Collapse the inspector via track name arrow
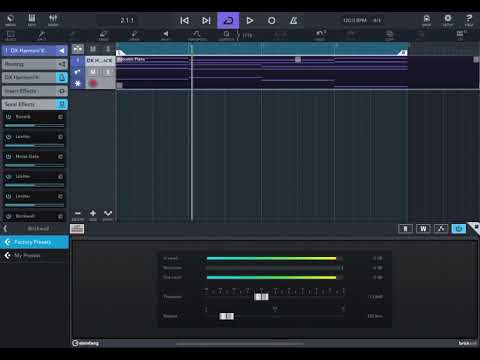This screenshot has height=360, width=480. [x=62, y=51]
